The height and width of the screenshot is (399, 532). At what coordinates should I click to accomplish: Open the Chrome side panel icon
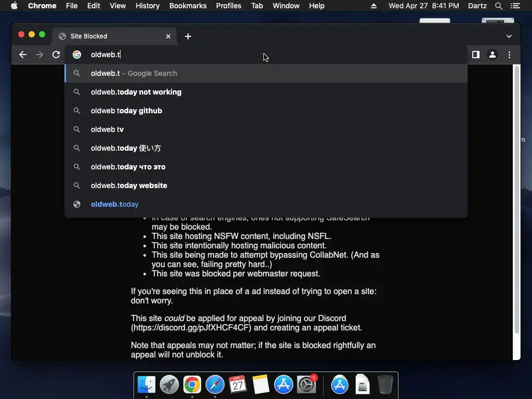[x=476, y=55]
